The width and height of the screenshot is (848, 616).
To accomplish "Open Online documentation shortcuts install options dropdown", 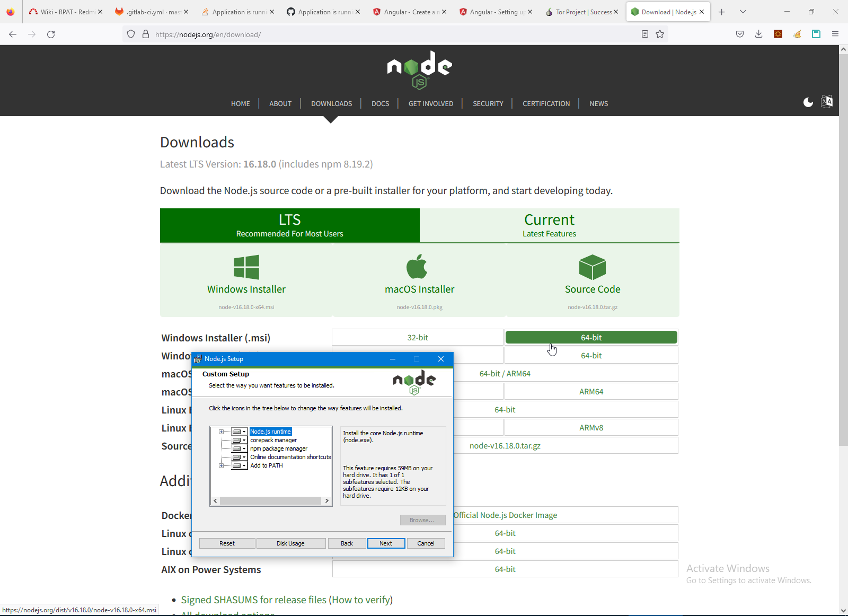I will (240, 457).
